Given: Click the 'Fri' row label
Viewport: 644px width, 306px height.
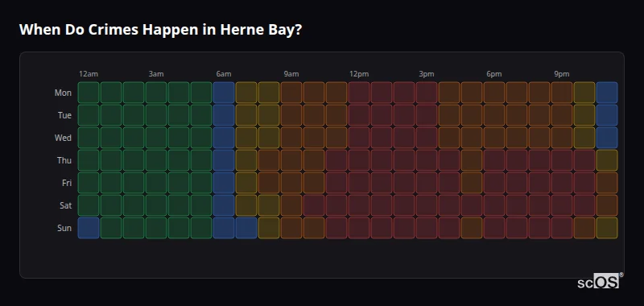Looking at the screenshot, I should point(67,183).
